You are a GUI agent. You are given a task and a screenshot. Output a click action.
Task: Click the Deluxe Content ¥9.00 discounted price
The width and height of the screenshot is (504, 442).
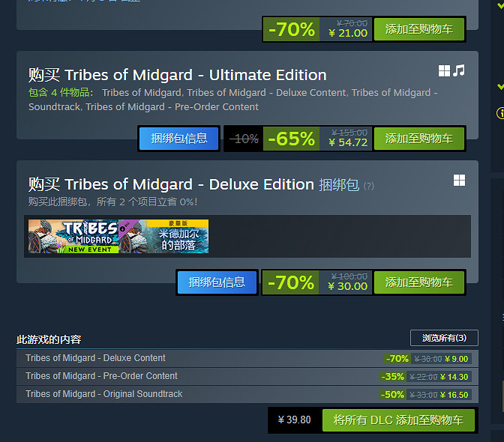coord(454,359)
